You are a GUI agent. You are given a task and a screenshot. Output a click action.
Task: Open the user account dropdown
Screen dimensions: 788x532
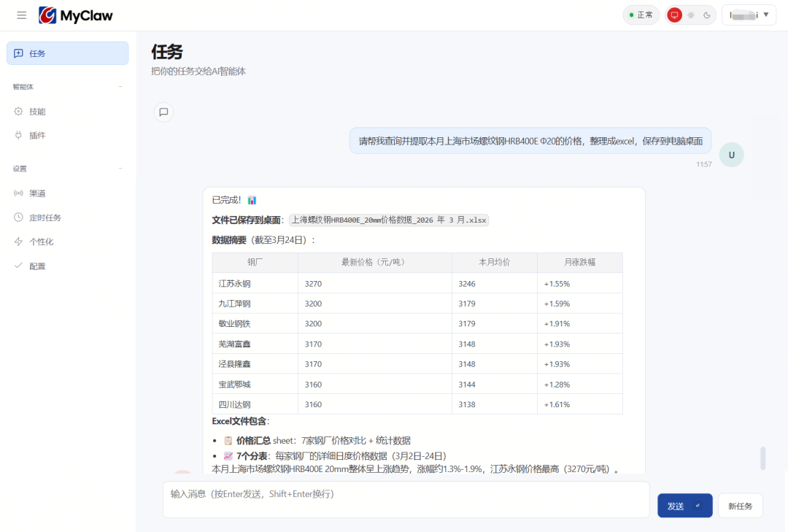tap(749, 15)
